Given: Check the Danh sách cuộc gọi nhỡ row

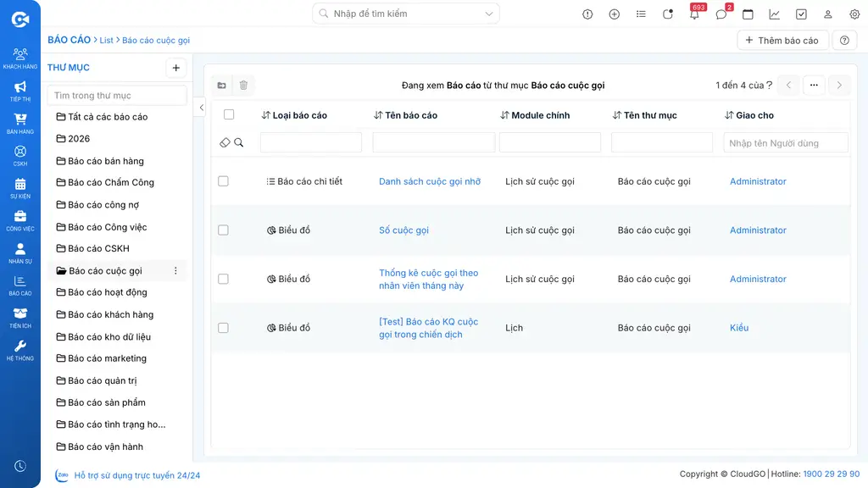Looking at the screenshot, I should [223, 181].
